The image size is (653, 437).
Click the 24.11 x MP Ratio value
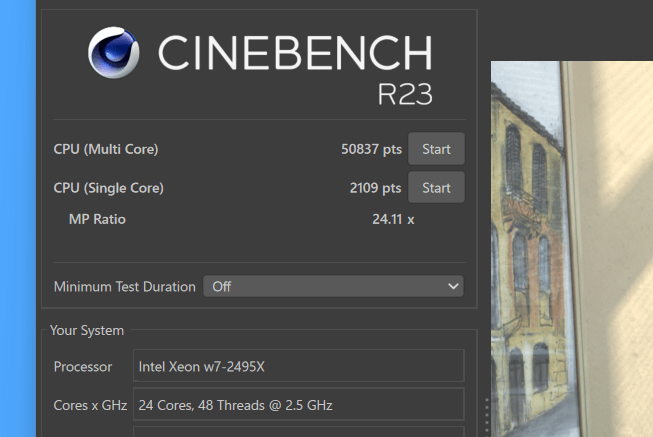(393, 219)
